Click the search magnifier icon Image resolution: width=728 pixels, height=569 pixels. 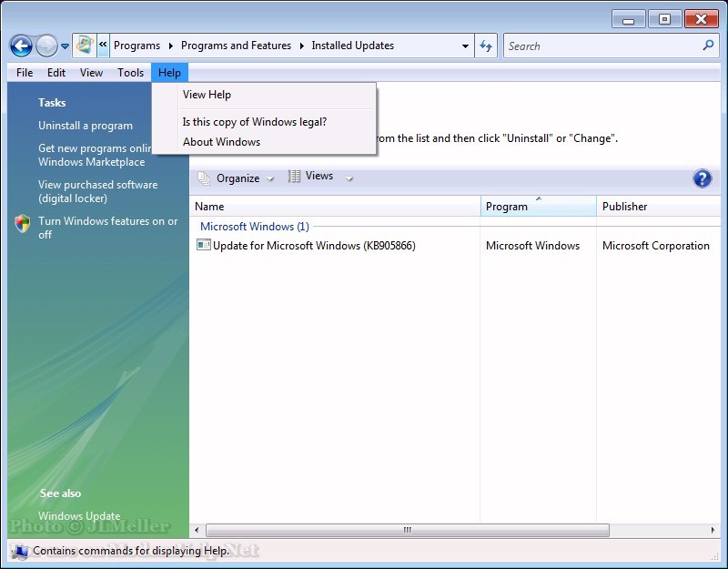pyautogui.click(x=708, y=46)
